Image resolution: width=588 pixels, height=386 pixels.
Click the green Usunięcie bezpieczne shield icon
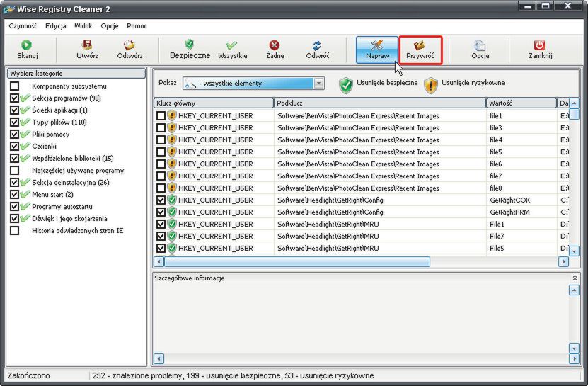tap(346, 86)
